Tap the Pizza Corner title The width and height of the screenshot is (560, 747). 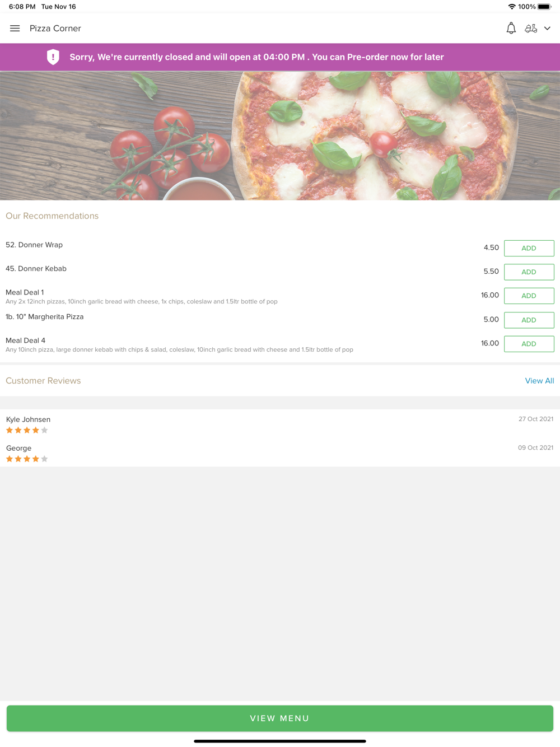[x=55, y=29]
